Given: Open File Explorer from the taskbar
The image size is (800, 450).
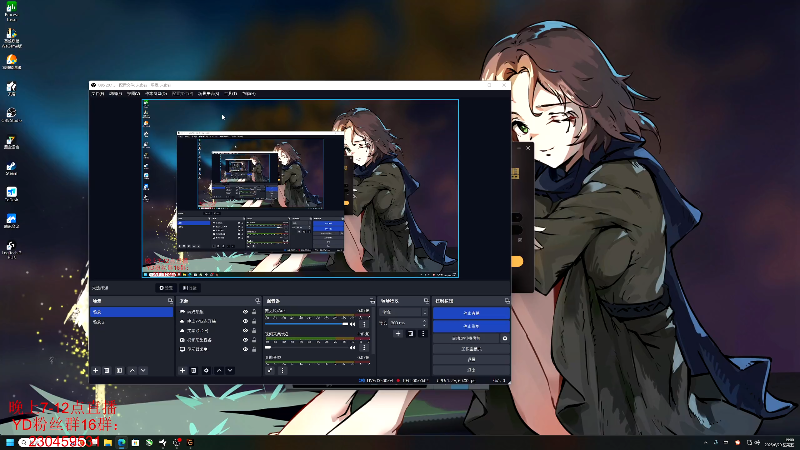Looking at the screenshot, I should tap(108, 442).
